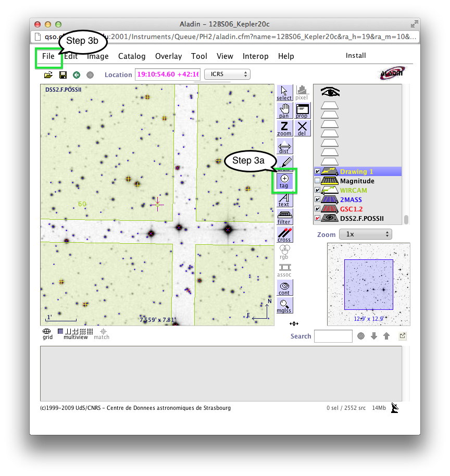Open the Image menu
The image size is (450, 476).
click(x=98, y=56)
